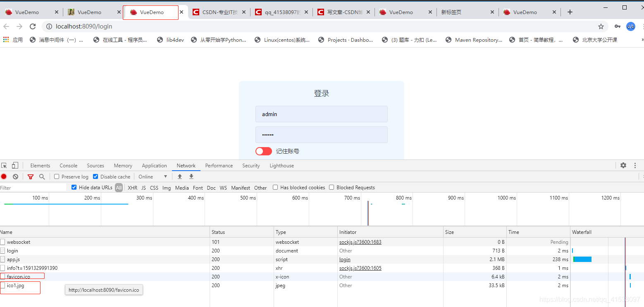Open the DevTools three-dot more options menu
644x307 pixels.
[x=635, y=165]
